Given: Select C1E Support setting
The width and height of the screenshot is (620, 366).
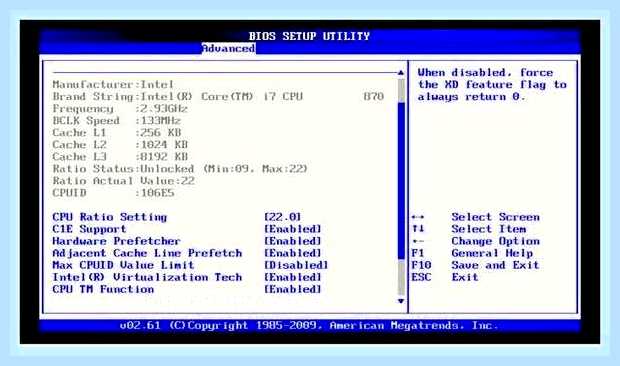Looking at the screenshot, I should pyautogui.click(x=89, y=229).
